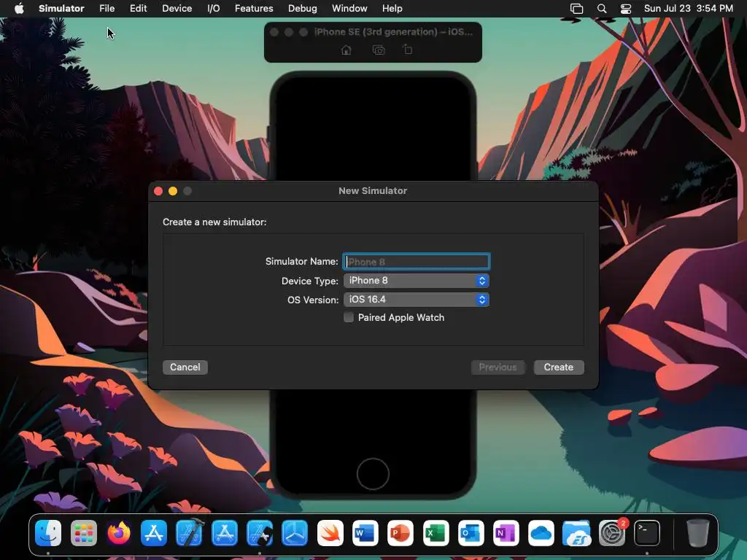The image size is (747, 560).
Task: Click the New Simulator dialog title bar text
Action: [x=373, y=191]
